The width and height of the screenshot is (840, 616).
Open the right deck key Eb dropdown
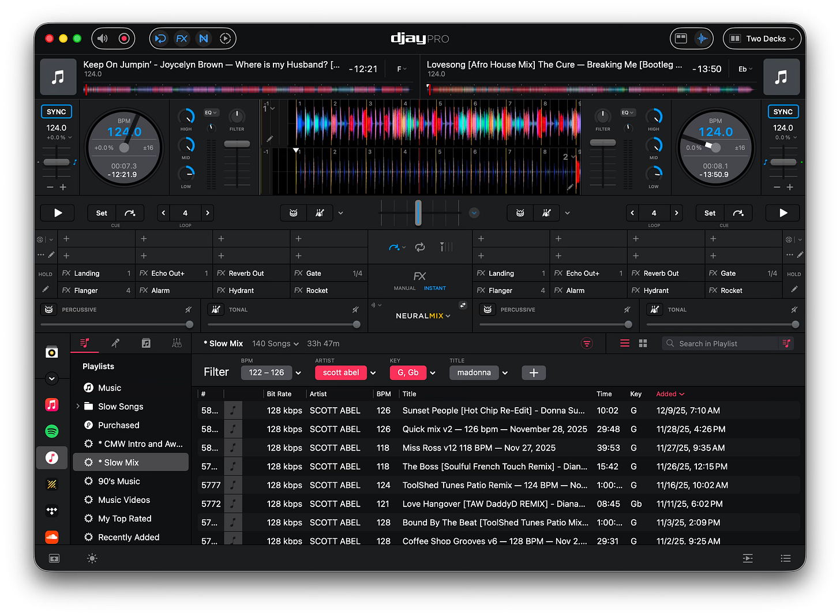coord(746,69)
